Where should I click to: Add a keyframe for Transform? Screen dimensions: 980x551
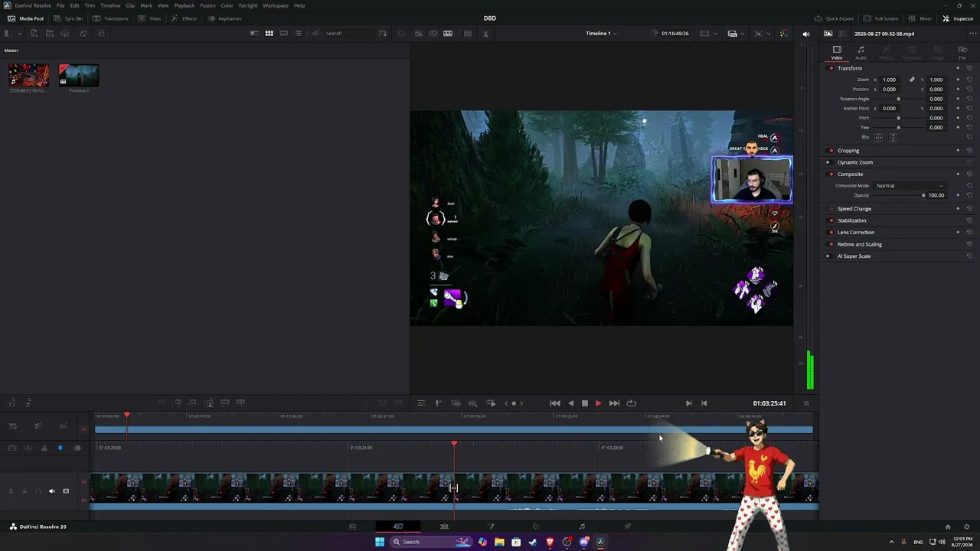pyautogui.click(x=958, y=68)
